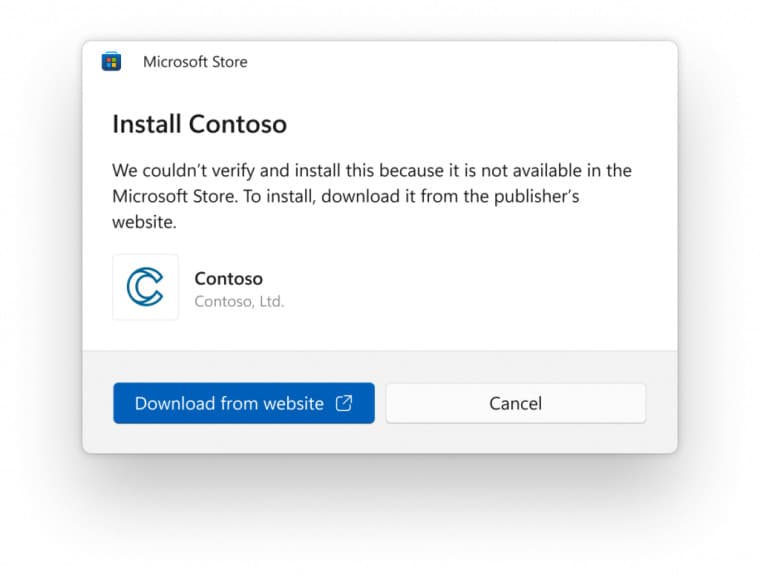Click "website." on the description's last line

[x=144, y=222]
